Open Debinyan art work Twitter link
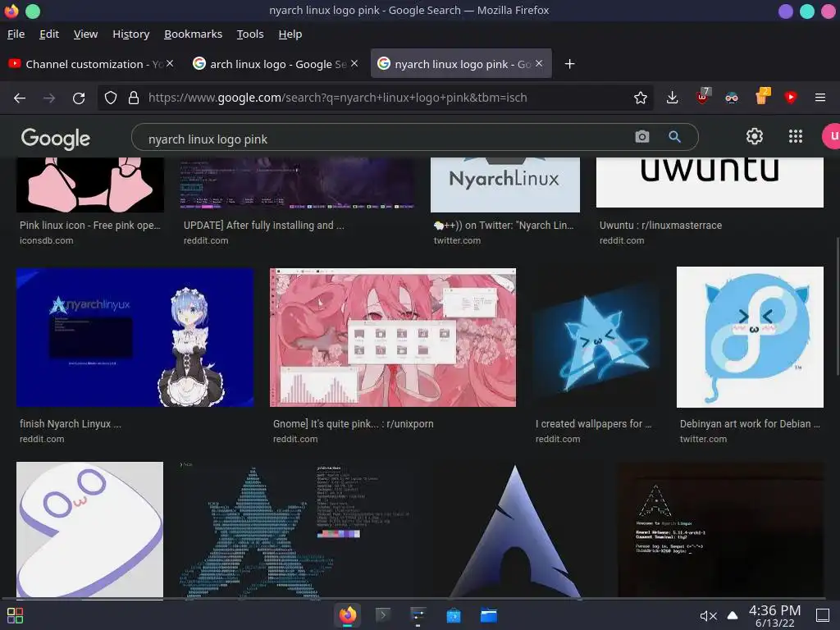 750,424
